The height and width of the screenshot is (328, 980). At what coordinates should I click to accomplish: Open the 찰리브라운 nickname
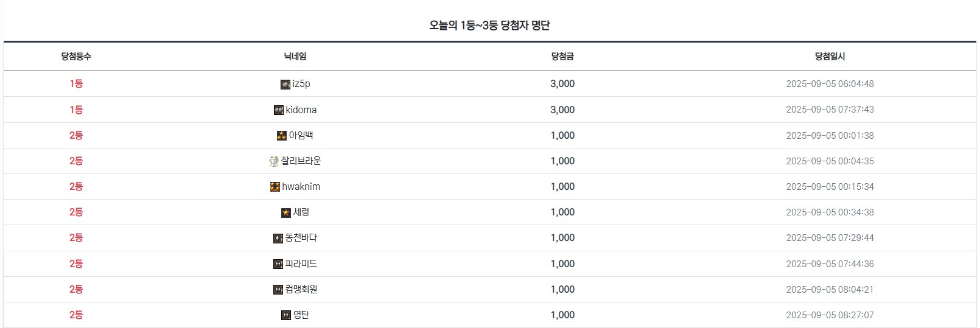[301, 161]
